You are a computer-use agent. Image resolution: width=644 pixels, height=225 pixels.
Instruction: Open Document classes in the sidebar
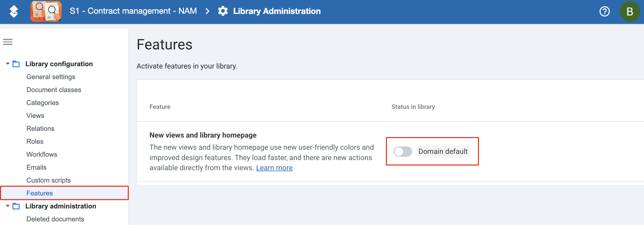coord(54,90)
